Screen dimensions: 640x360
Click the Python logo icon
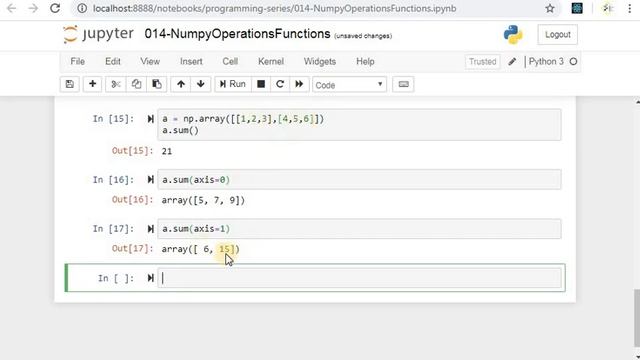pos(513,34)
